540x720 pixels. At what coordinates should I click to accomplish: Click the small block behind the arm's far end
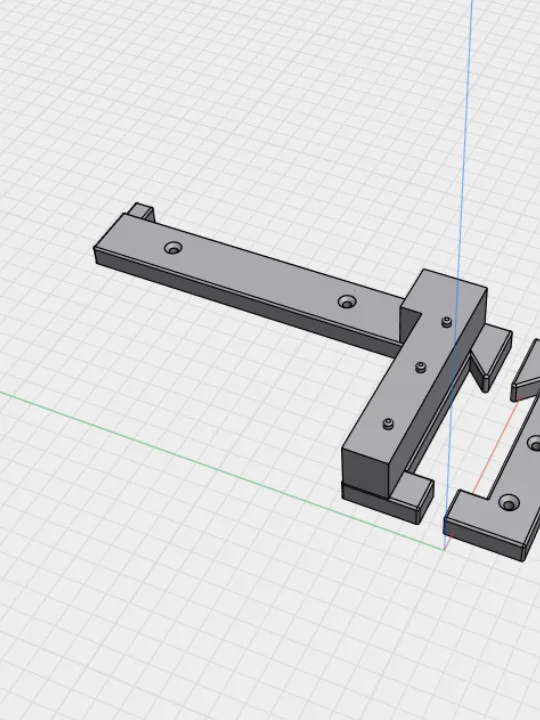tap(141, 212)
